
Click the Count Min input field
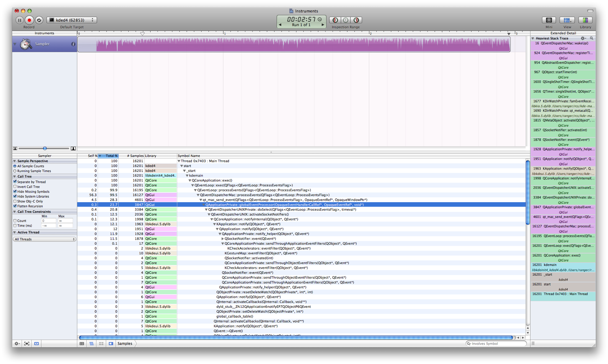coord(49,221)
